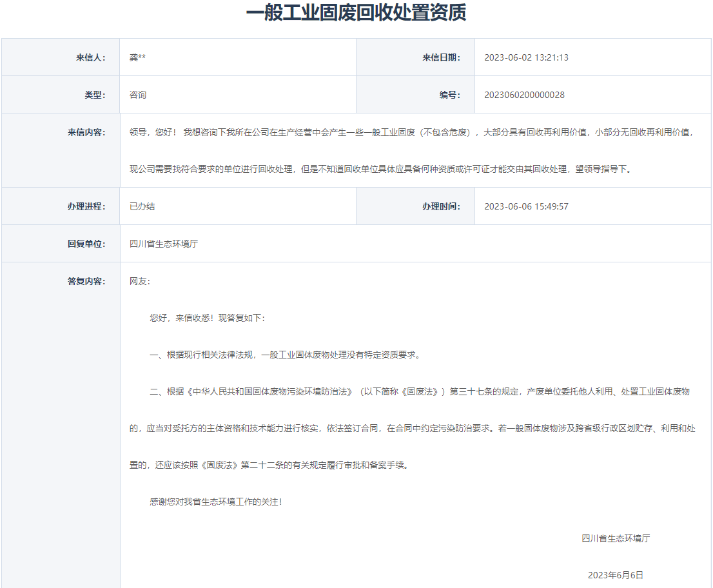Select the 来信内容 label

click(86, 132)
